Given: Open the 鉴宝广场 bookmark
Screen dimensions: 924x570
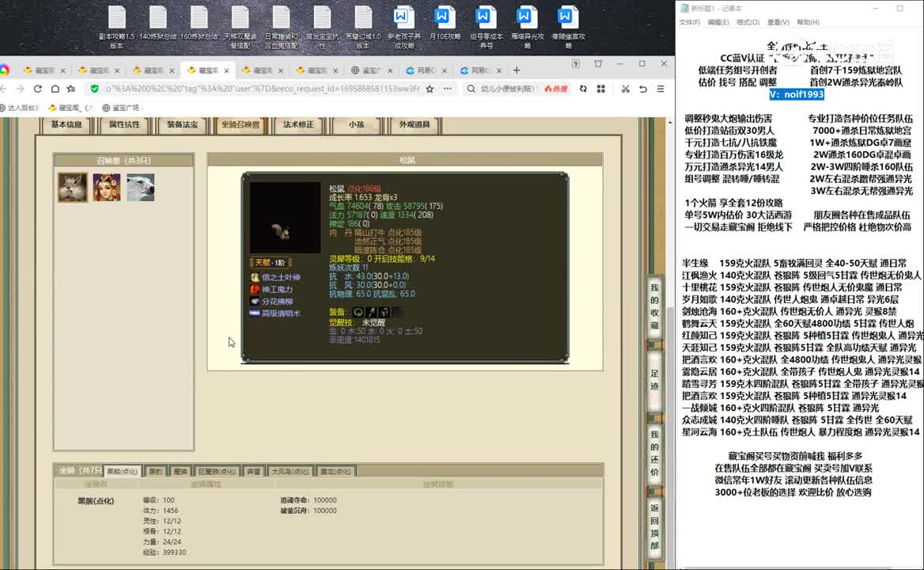Looking at the screenshot, I should 121,108.
